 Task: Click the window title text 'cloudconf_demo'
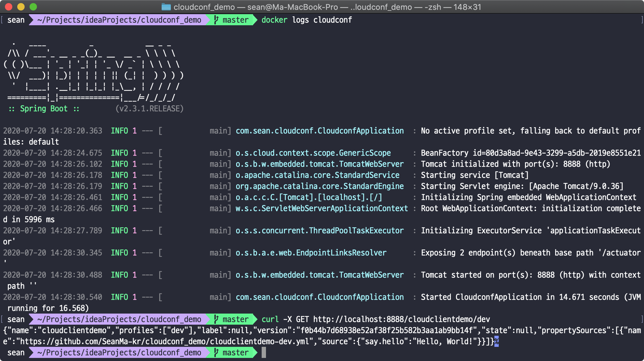(x=204, y=7)
